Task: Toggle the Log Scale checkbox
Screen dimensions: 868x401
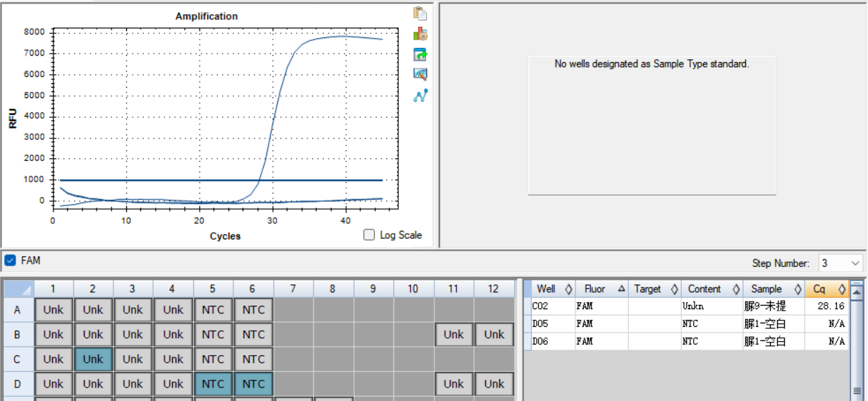Action: pos(369,235)
